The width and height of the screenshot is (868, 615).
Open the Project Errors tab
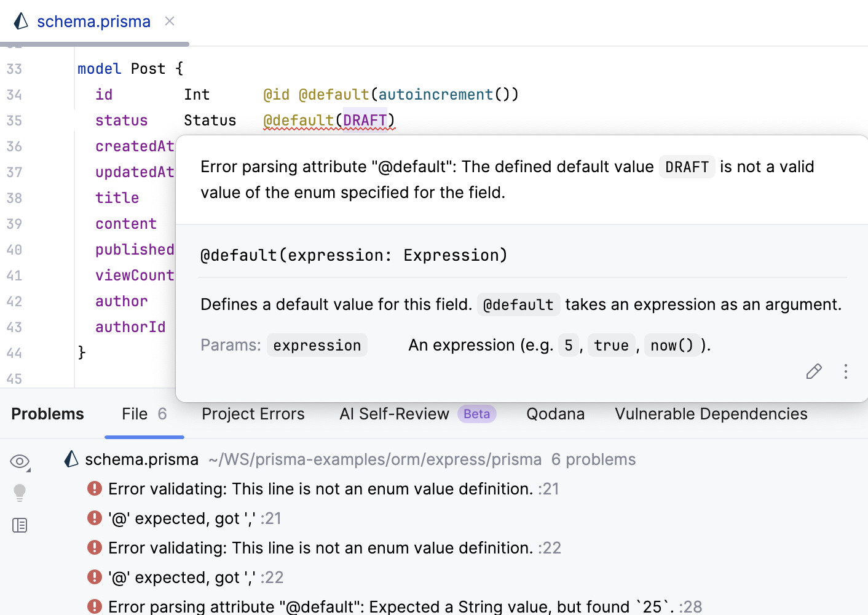click(253, 414)
